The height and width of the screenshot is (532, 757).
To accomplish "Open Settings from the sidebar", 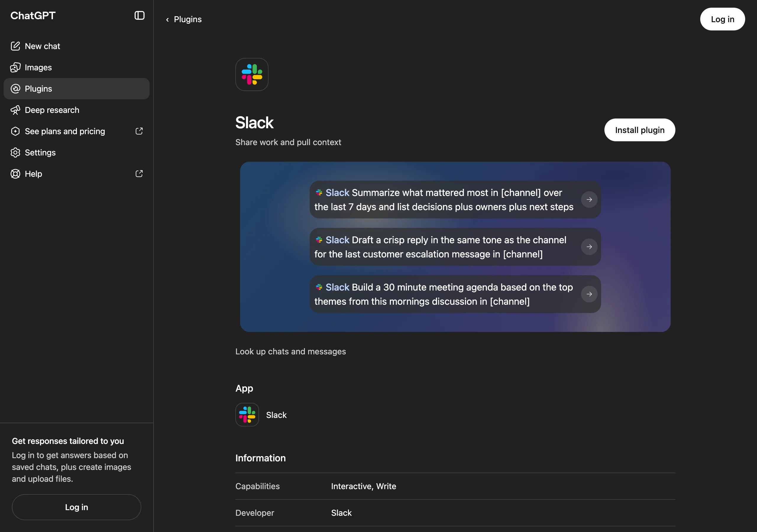I will [x=76, y=153].
